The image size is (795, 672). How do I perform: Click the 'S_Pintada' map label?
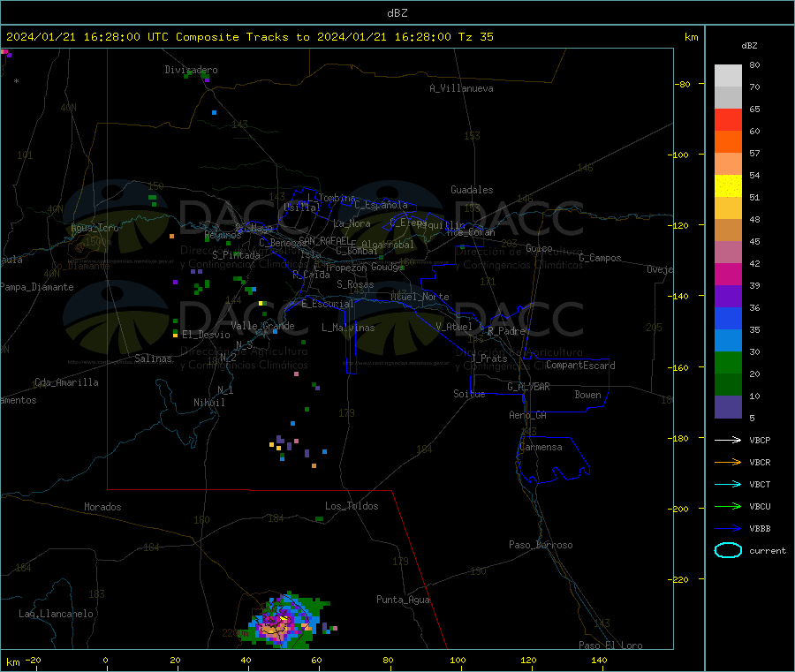coord(236,255)
